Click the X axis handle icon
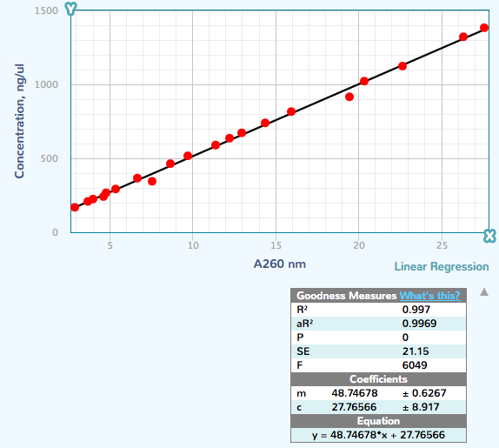 pyautogui.click(x=489, y=236)
